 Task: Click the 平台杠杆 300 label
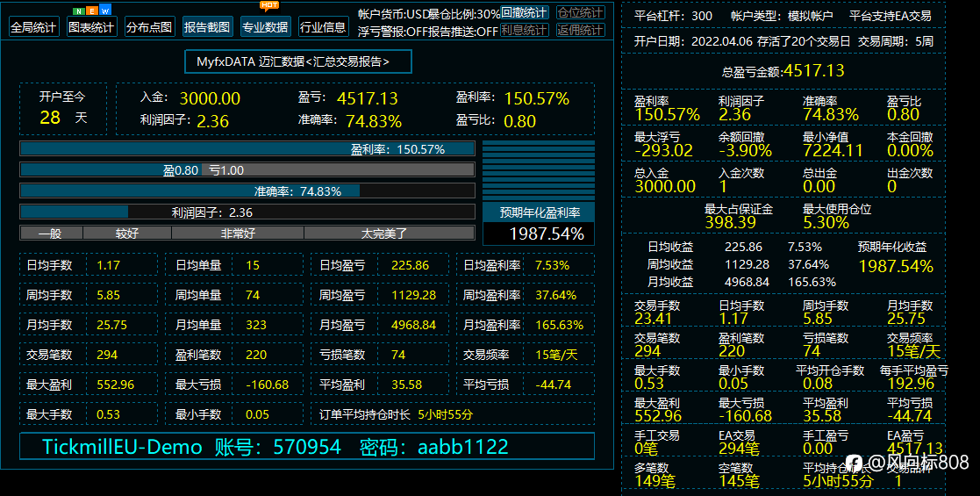click(673, 17)
